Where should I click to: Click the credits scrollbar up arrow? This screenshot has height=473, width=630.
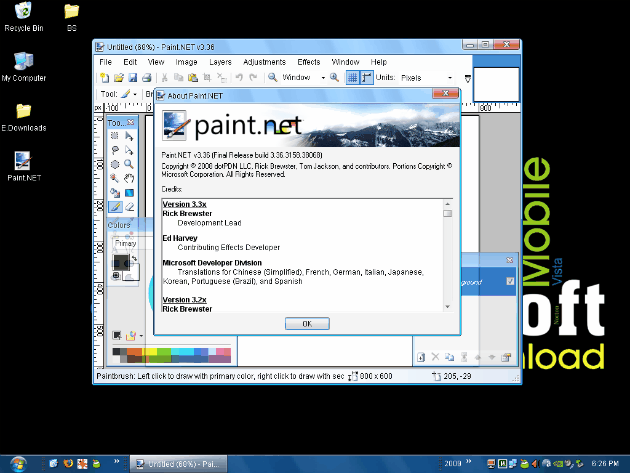[x=448, y=203]
